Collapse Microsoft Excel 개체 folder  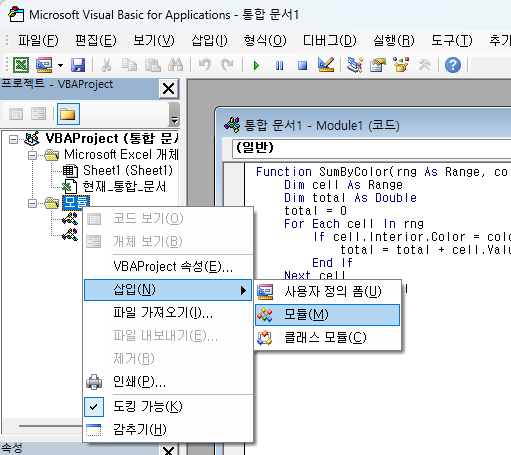(32, 155)
